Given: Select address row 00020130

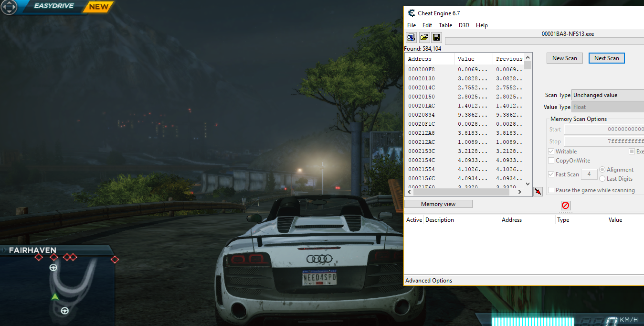Looking at the screenshot, I should (464, 78).
